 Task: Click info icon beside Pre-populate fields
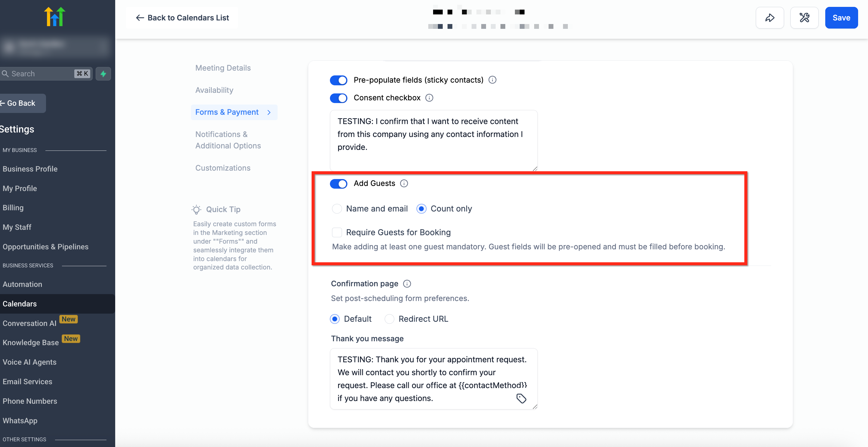[492, 80]
